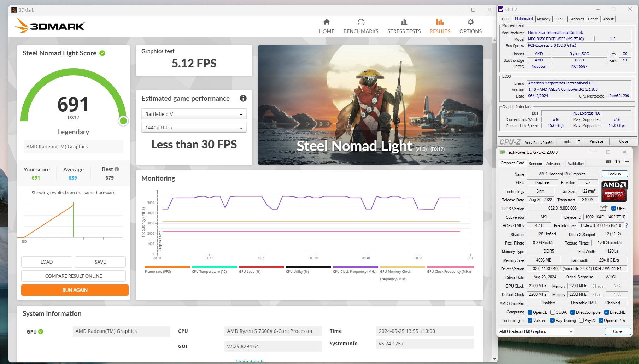Click the CPU-Z Close button
This screenshot has width=639, height=364.
pyautogui.click(x=623, y=141)
